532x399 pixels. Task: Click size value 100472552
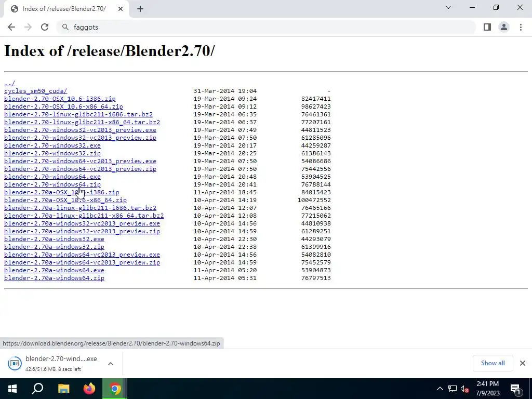(x=314, y=200)
